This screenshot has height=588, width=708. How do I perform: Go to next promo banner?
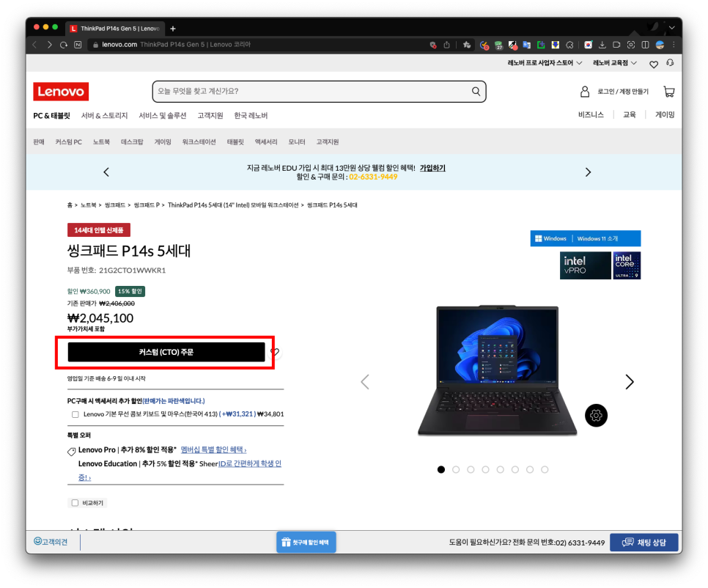point(588,172)
